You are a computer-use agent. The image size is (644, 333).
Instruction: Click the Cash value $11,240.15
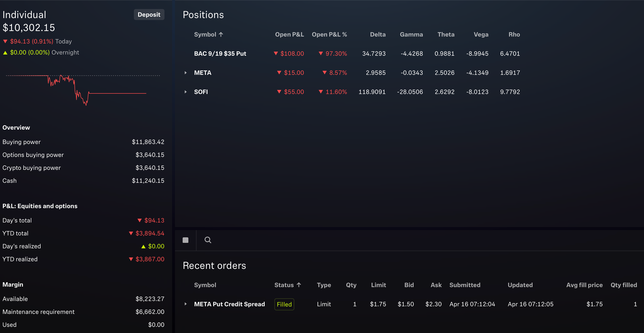point(148,181)
